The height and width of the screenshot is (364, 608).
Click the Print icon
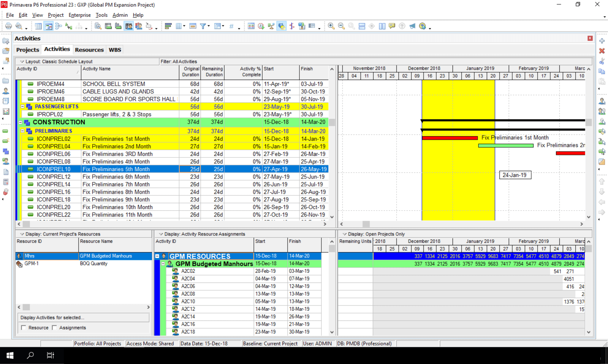(8, 26)
